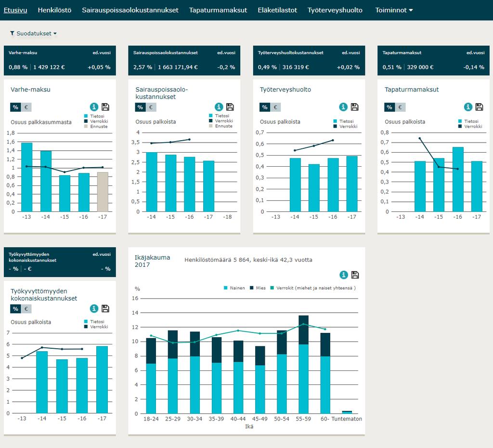Click the filter funnel icon beside Suodatukset
Image resolution: width=493 pixels, height=448 pixels.
click(12, 33)
